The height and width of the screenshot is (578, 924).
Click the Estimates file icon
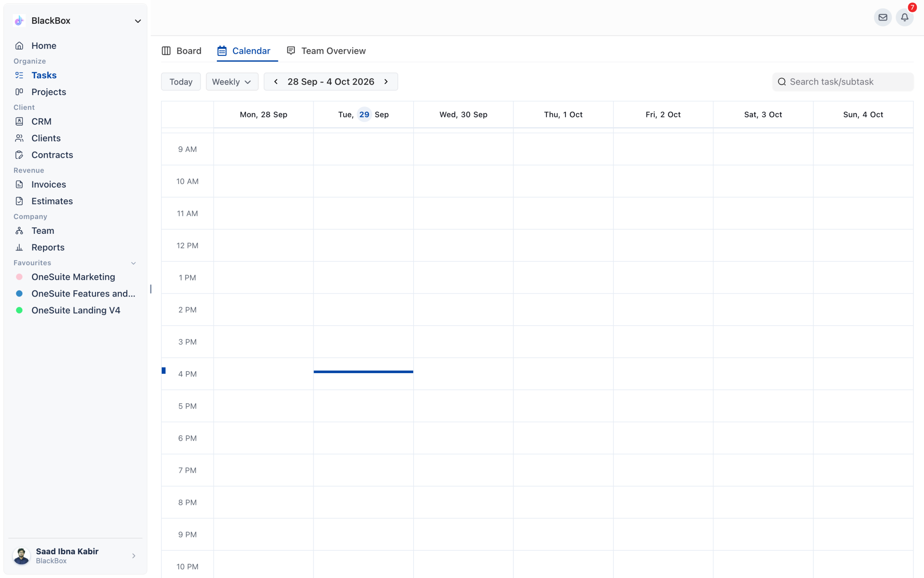pyautogui.click(x=19, y=201)
